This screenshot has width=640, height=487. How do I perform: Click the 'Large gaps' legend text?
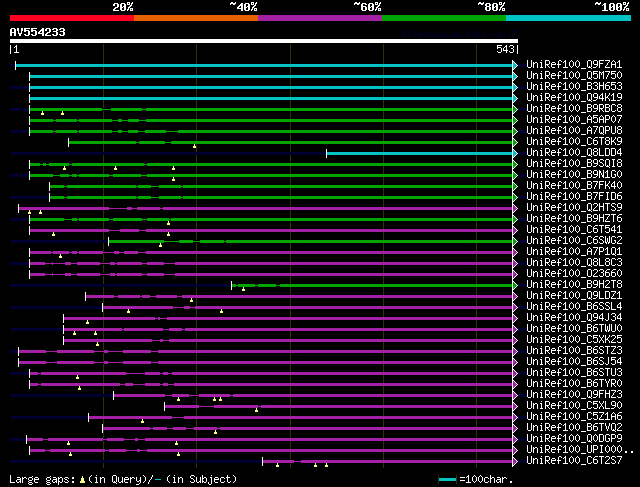(x=42, y=479)
